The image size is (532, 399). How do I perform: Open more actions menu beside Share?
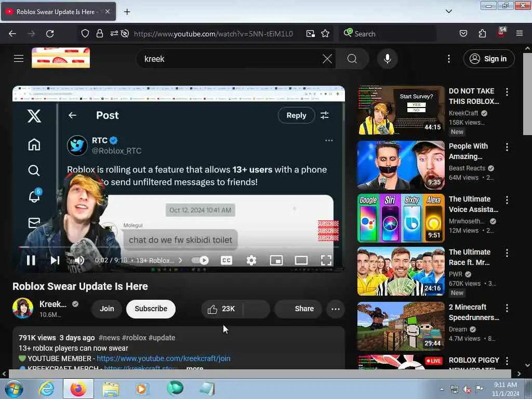click(335, 309)
